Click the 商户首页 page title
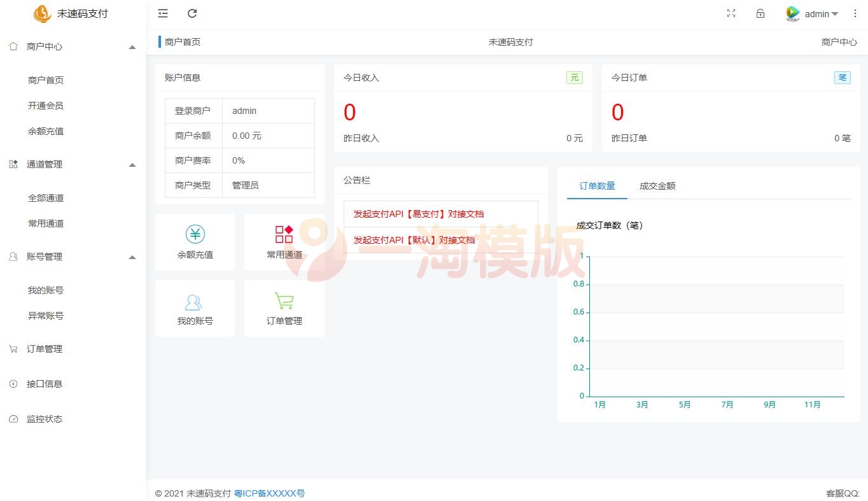 pos(183,42)
